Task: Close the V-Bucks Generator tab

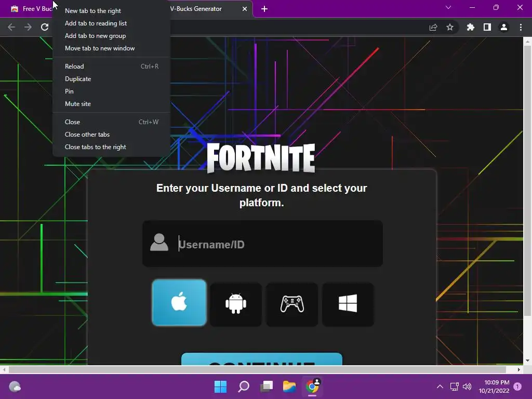Action: pyautogui.click(x=245, y=9)
